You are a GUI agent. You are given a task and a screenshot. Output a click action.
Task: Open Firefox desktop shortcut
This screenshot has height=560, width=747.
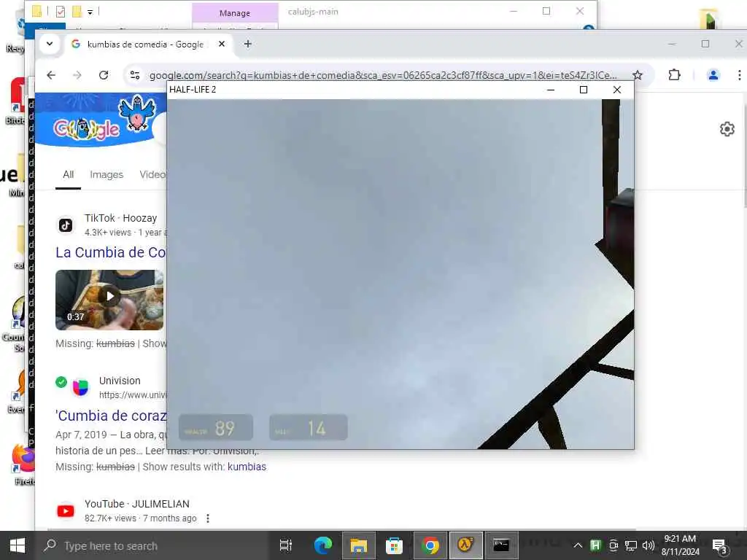tap(23, 463)
